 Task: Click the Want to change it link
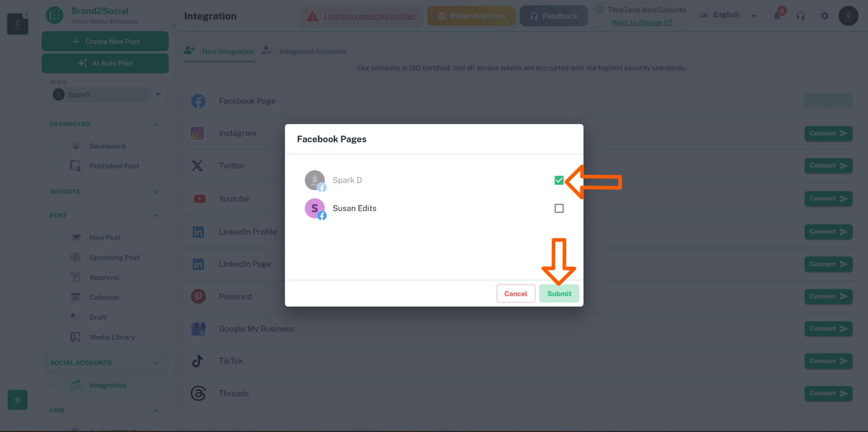641,22
